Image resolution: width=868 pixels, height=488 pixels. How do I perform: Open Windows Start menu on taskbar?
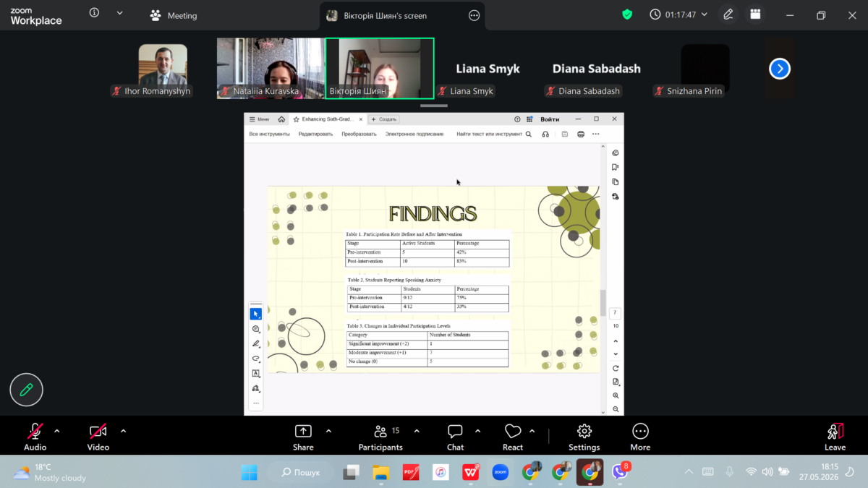tap(249, 472)
